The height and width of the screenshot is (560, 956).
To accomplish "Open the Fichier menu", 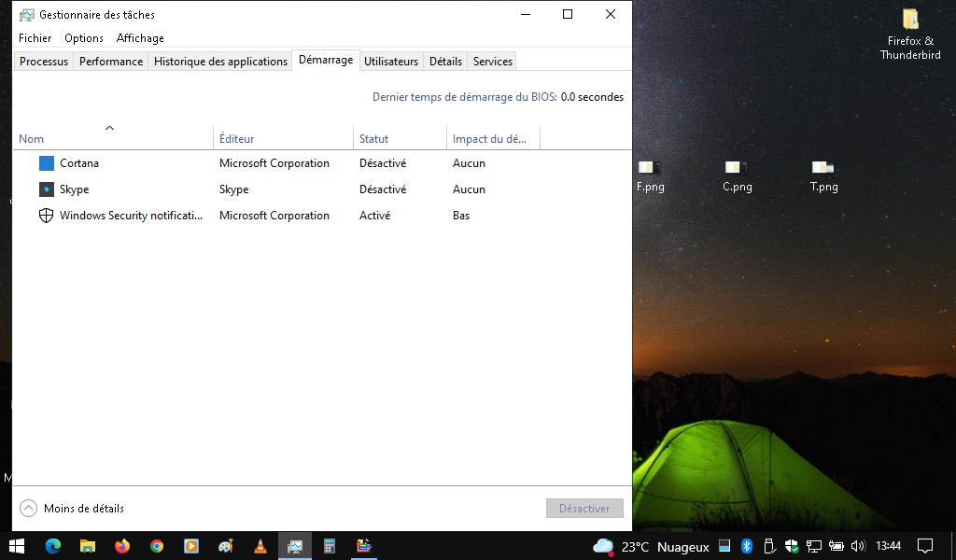I will click(x=35, y=37).
